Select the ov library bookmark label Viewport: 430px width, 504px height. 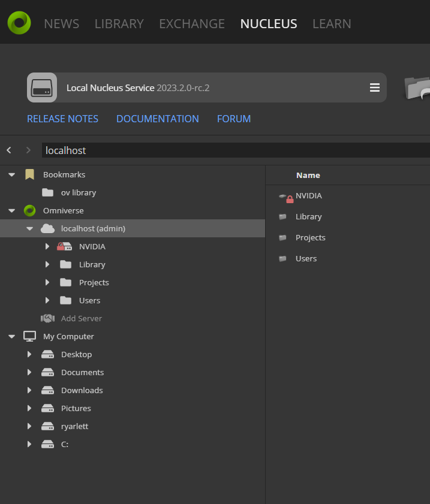[x=79, y=192]
